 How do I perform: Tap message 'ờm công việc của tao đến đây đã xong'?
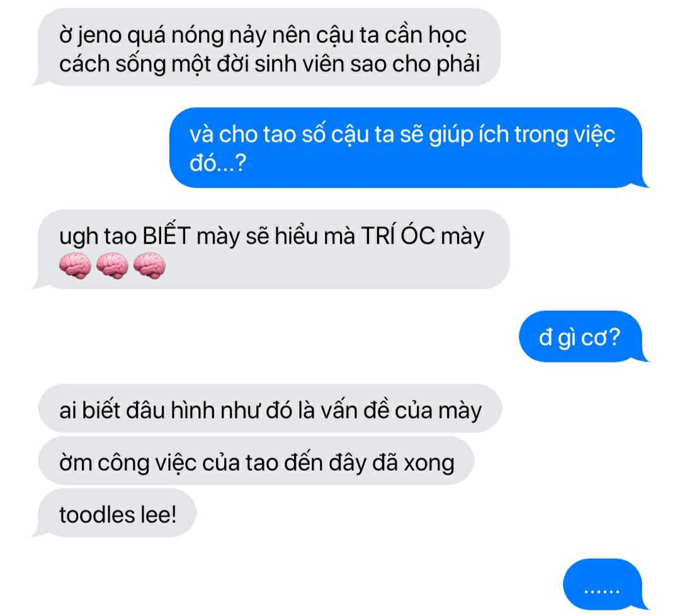click(x=256, y=461)
